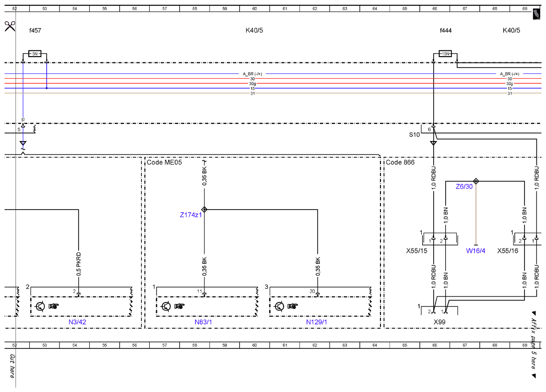Click the glue tube affix icon
Image resolution: width=546 pixels, height=392 pixels.
tap(537, 14)
